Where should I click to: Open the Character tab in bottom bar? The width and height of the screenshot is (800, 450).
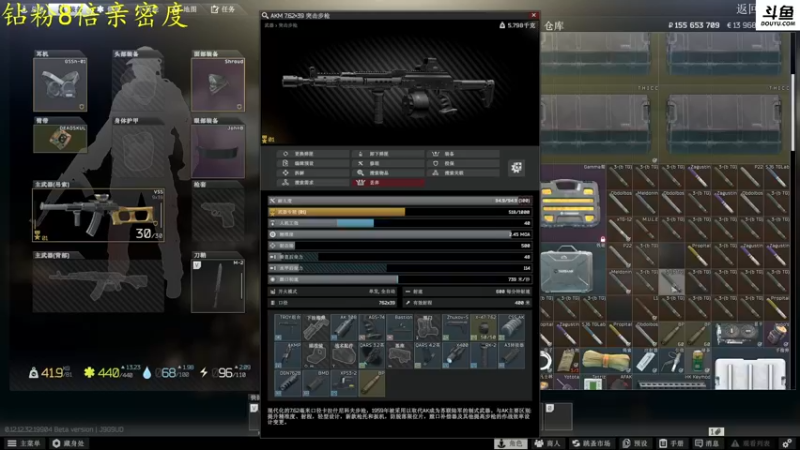click(x=510, y=443)
